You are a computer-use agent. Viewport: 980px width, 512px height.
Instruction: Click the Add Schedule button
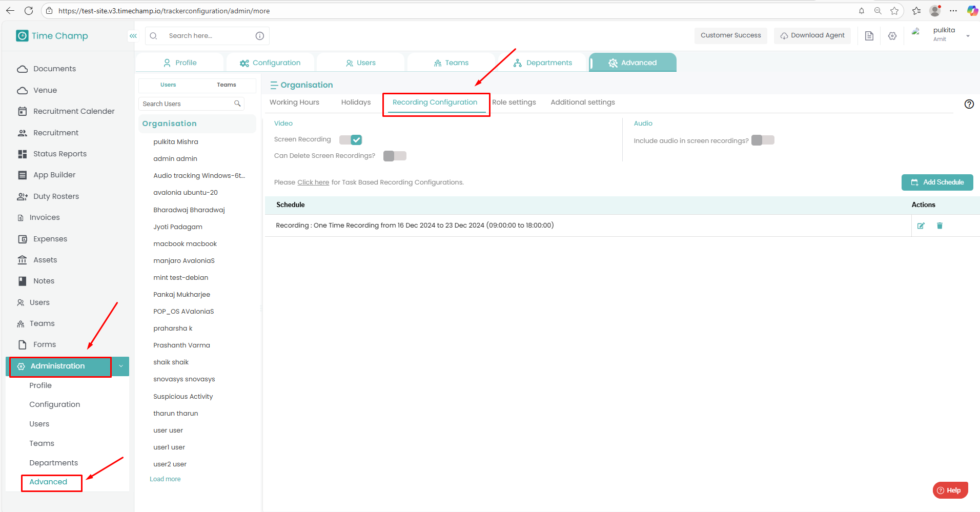pos(937,182)
